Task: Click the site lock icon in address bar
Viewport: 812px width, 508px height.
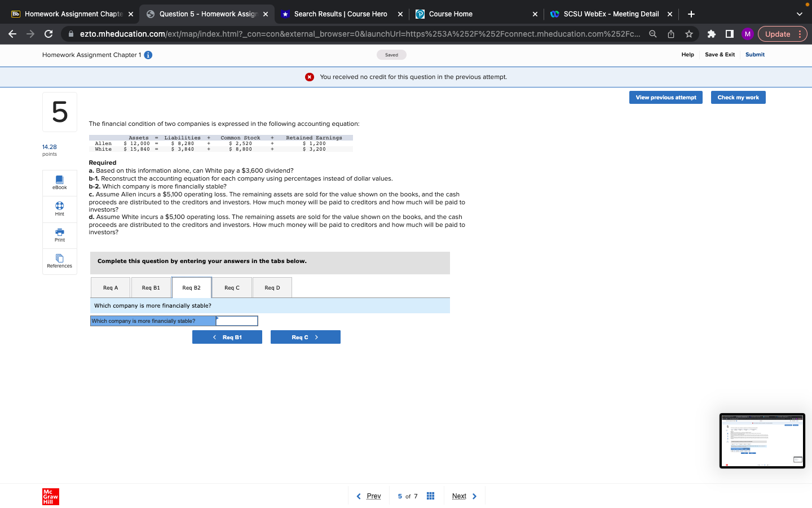Action: pyautogui.click(x=71, y=34)
